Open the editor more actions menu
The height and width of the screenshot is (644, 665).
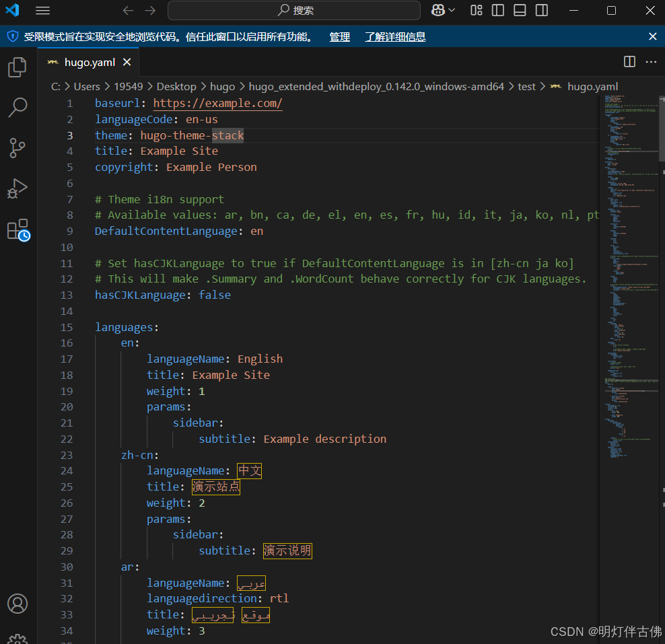(651, 62)
